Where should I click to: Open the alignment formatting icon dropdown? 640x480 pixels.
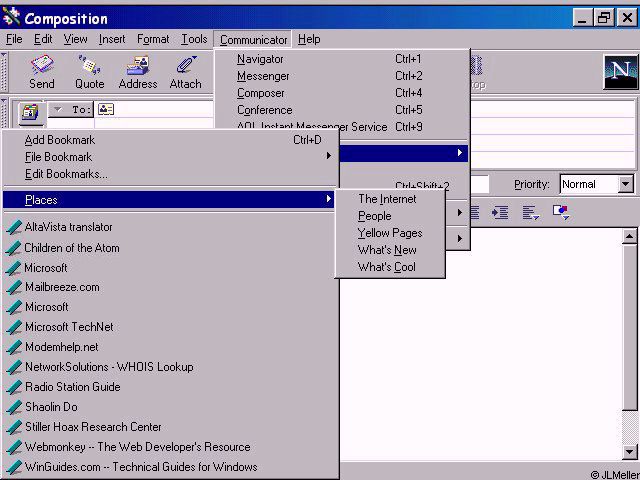(x=531, y=213)
